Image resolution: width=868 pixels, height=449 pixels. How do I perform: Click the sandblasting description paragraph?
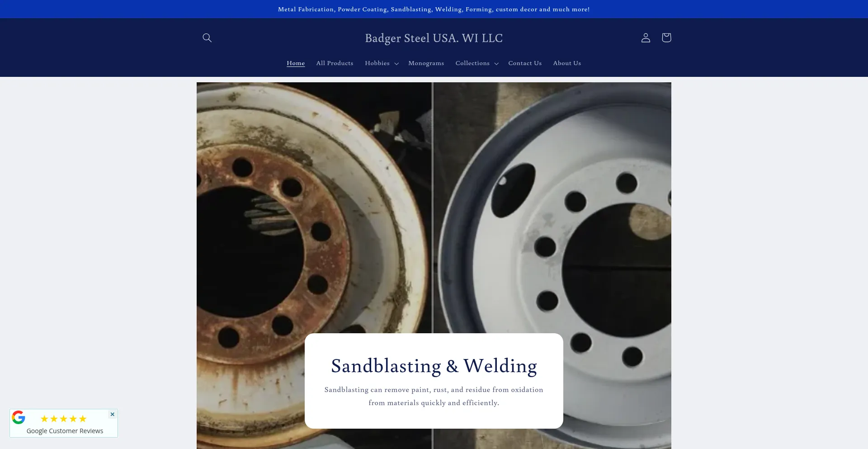tap(434, 396)
